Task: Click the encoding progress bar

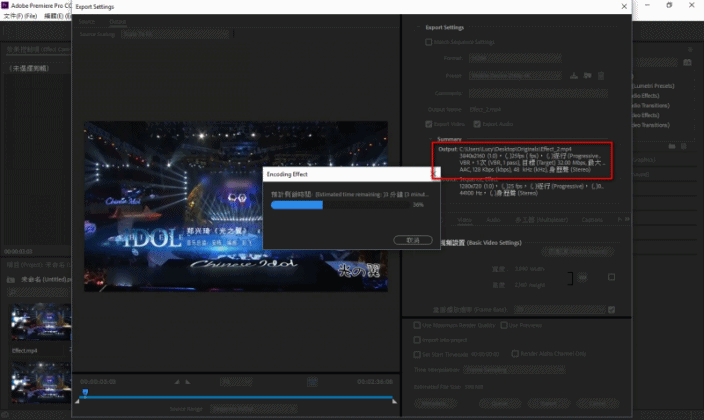Action: [340, 205]
